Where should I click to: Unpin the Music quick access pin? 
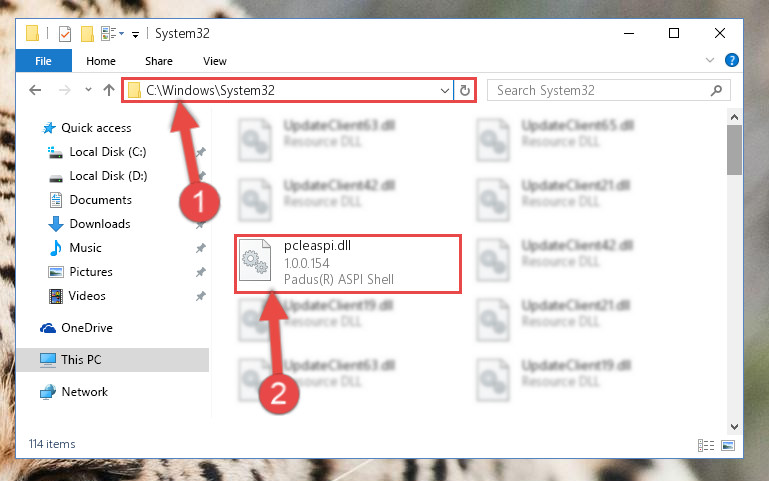(201, 248)
